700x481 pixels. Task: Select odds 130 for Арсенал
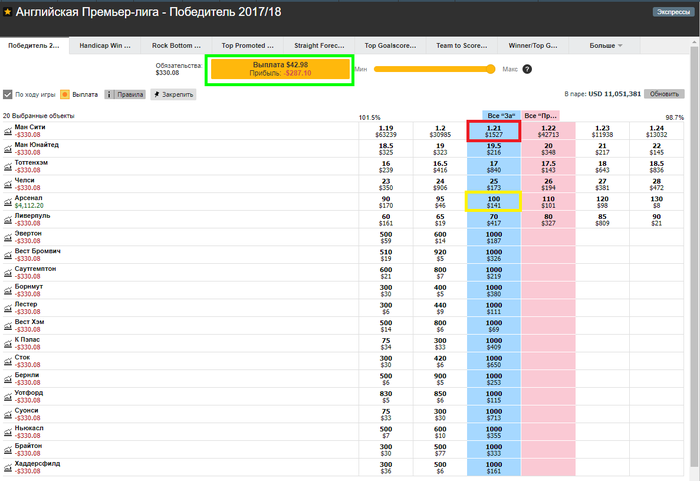pyautogui.click(x=656, y=202)
